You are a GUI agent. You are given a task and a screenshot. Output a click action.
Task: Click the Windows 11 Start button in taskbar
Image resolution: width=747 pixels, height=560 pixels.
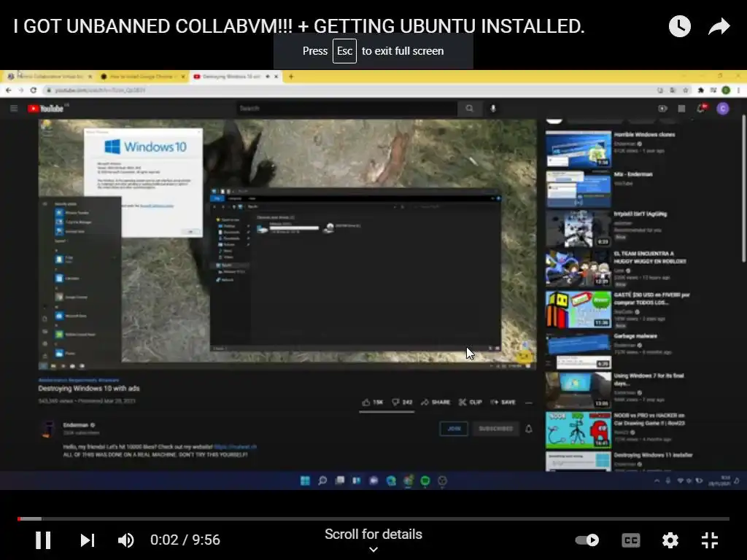click(x=306, y=481)
